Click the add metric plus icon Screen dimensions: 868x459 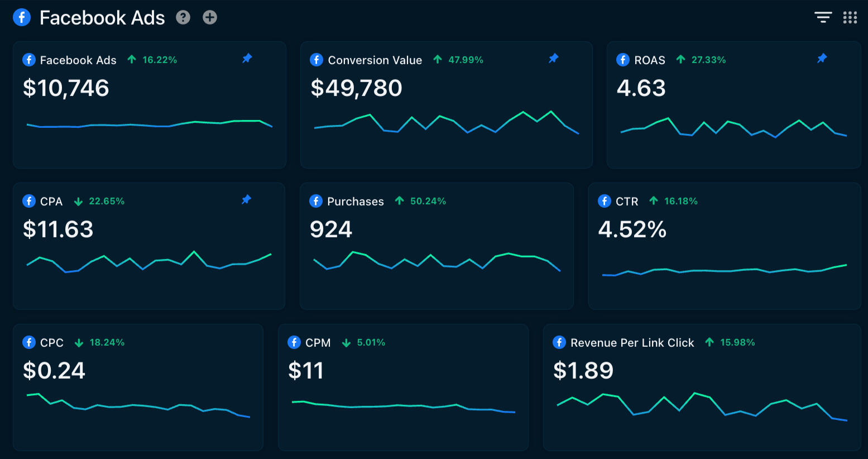[210, 18]
